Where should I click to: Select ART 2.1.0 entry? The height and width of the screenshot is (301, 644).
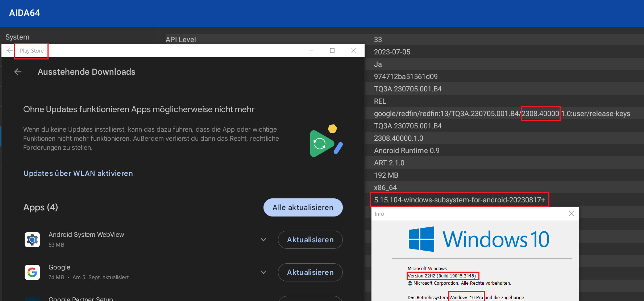click(389, 163)
